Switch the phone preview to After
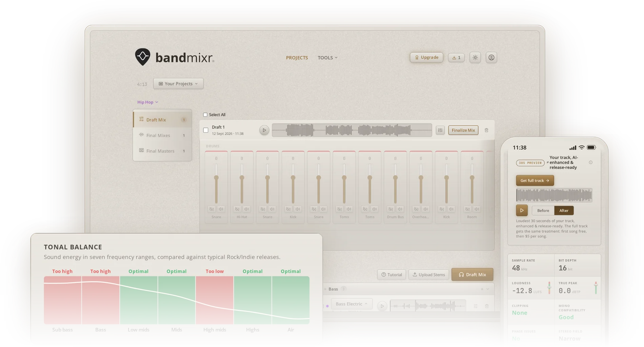644x347 pixels. click(x=564, y=210)
